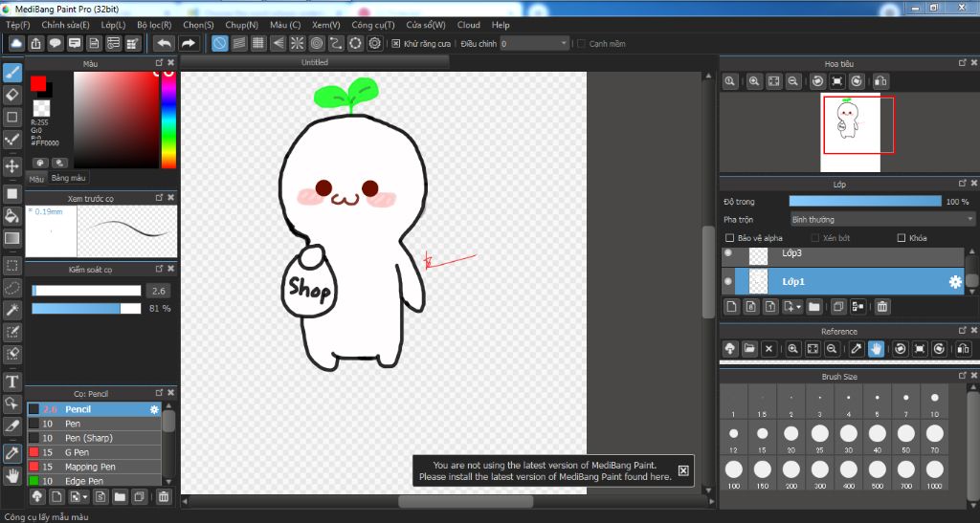Open the Tệp(F) menu
This screenshot has height=523, width=980.
click(x=18, y=25)
